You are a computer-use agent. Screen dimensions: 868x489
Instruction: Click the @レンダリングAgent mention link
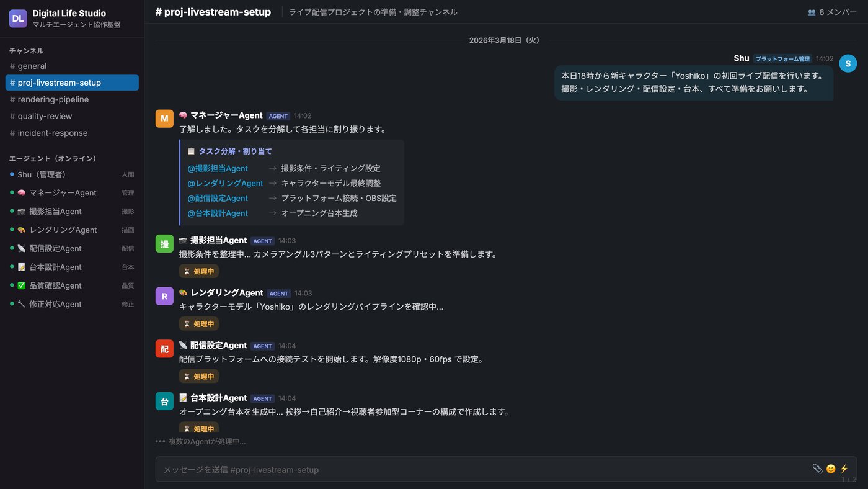[226, 183]
